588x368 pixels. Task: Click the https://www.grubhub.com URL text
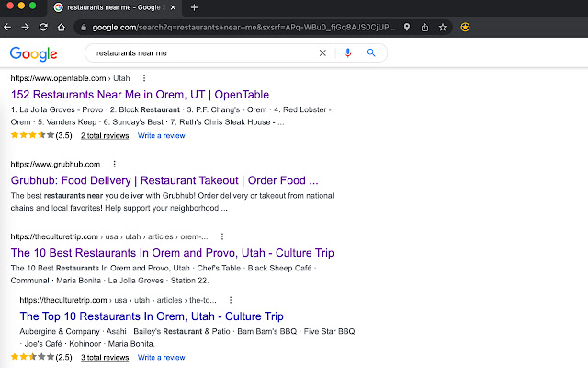[x=55, y=164]
